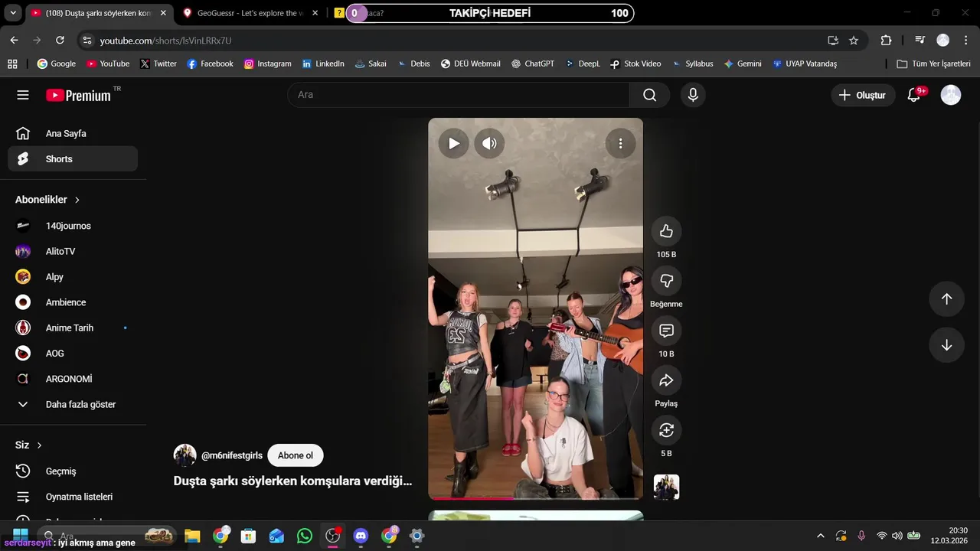The width and height of the screenshot is (980, 551).
Task: Click the Shorts progress bar
Action: click(x=535, y=497)
